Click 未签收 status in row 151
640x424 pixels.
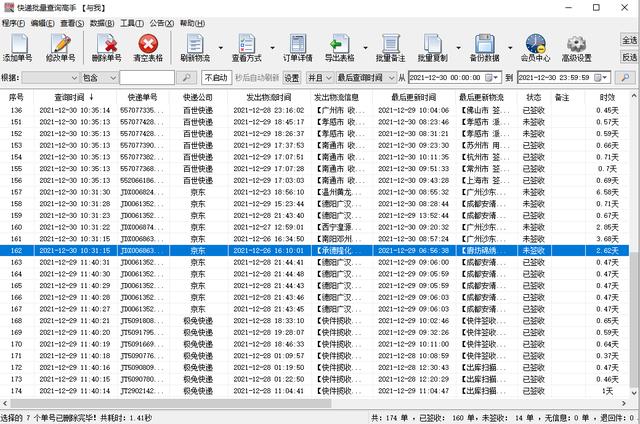coord(533,122)
